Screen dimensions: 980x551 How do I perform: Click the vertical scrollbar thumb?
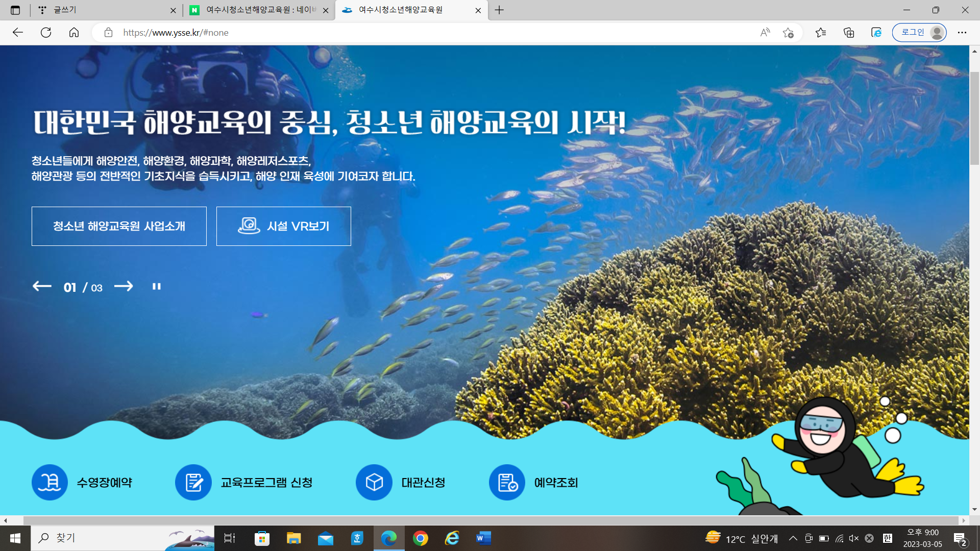974,118
